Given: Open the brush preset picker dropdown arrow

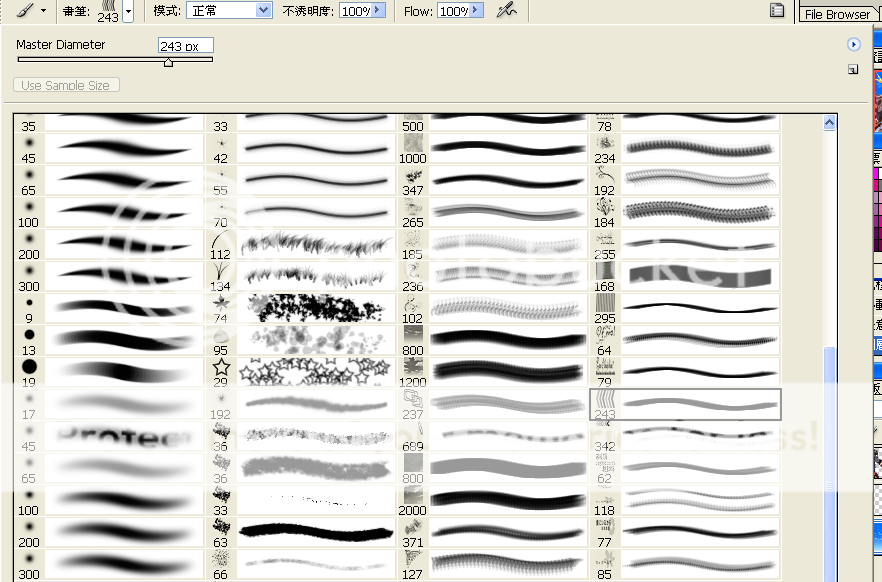Looking at the screenshot, I should pos(128,11).
